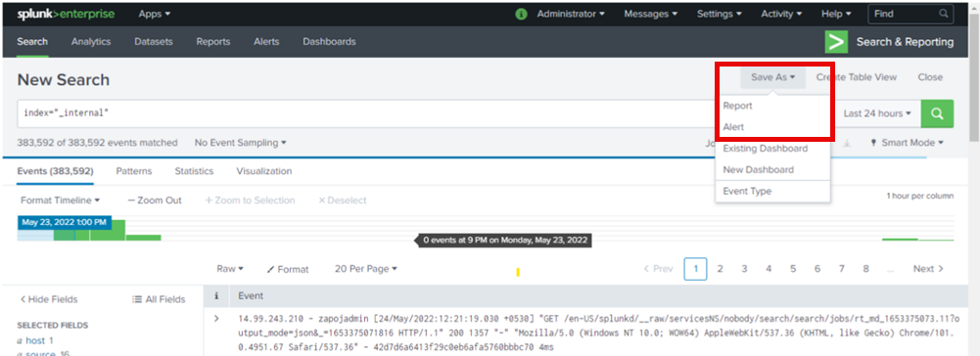Open the Messages dropdown
Viewport: 980px width, 356px height.
(x=651, y=14)
